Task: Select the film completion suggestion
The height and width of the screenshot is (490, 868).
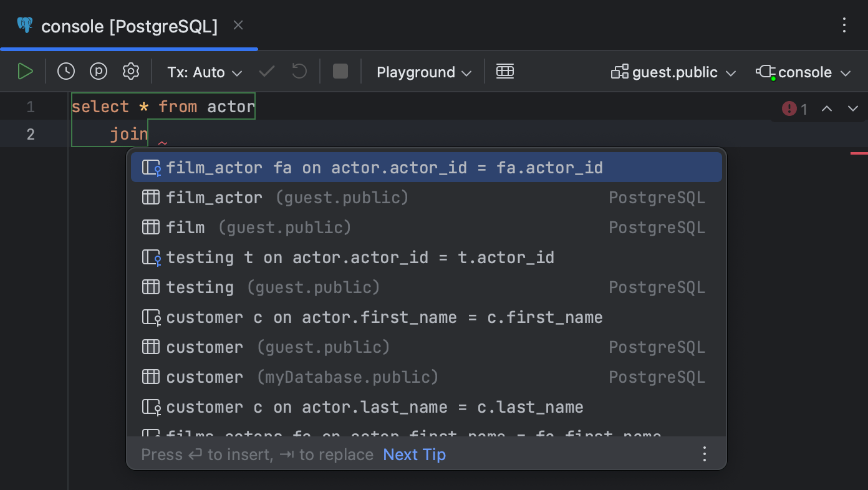Action: [185, 227]
